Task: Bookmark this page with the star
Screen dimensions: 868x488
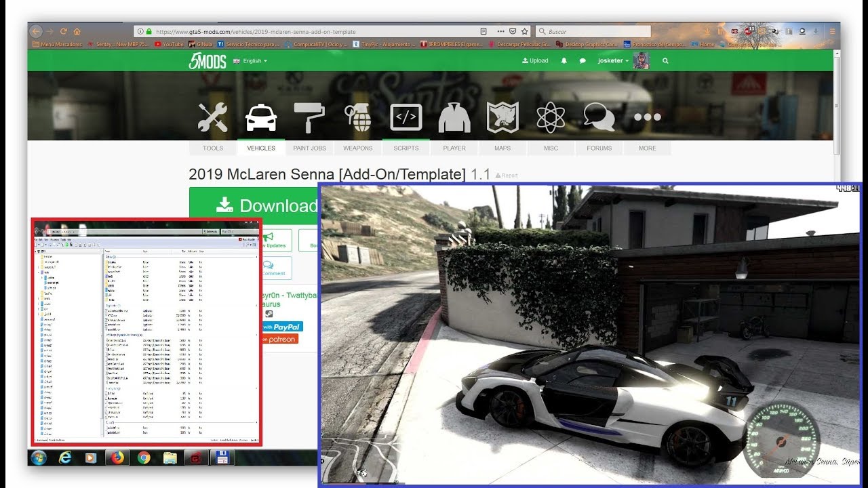Action: tap(524, 31)
